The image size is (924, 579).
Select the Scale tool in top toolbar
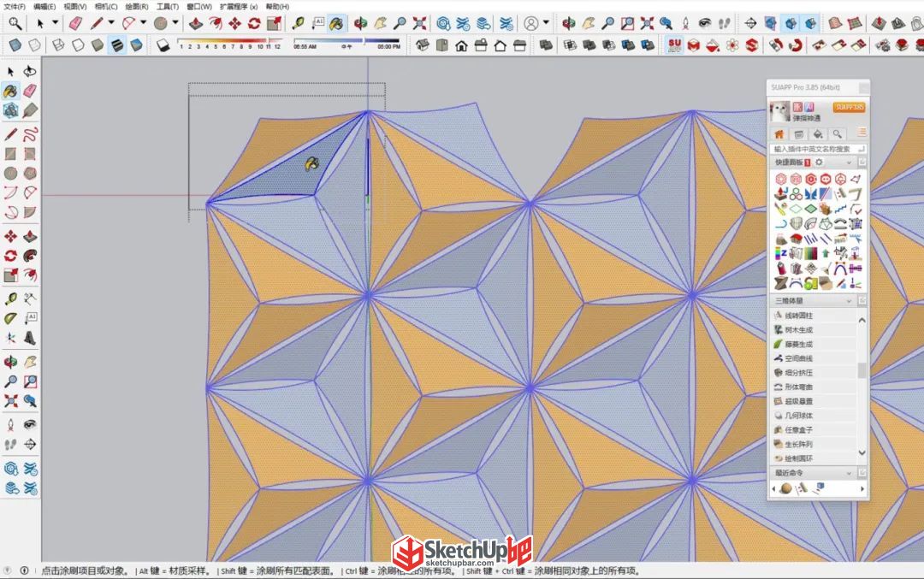274,24
